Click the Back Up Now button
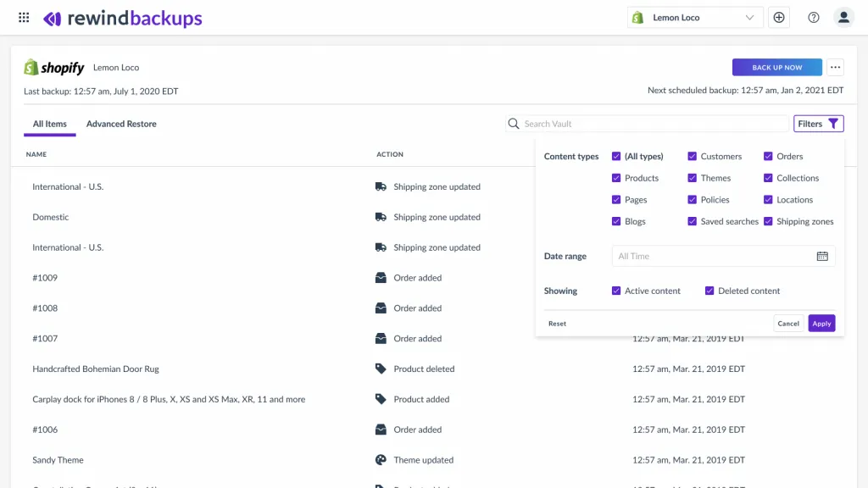Image resolution: width=868 pixels, height=488 pixels. (x=776, y=67)
